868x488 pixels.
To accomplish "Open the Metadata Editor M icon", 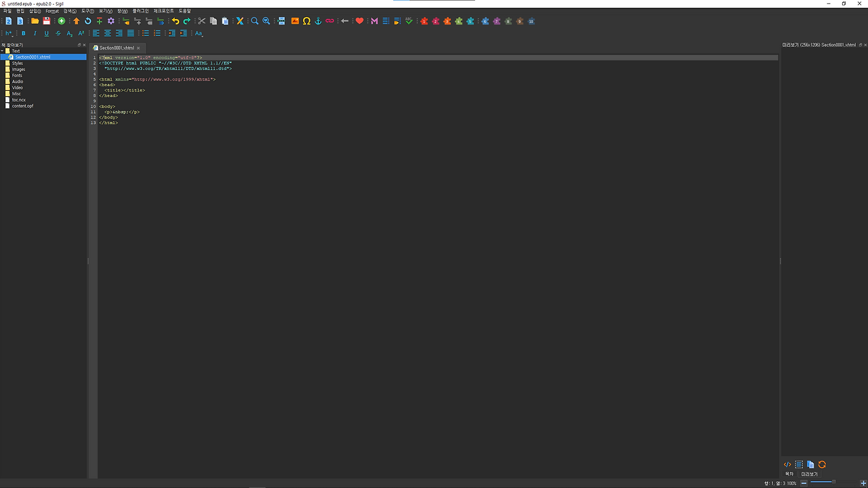I will tap(374, 21).
